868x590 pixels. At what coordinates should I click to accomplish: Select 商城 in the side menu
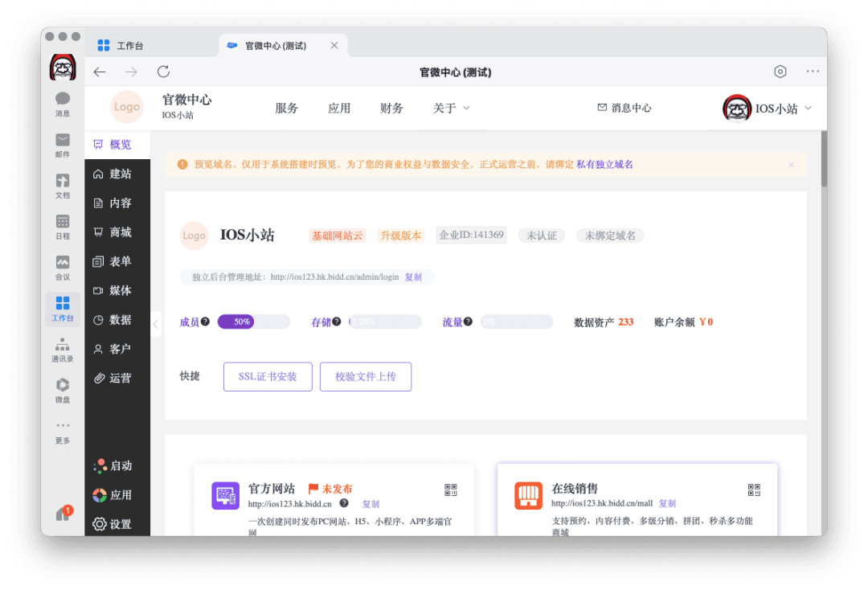(x=117, y=232)
